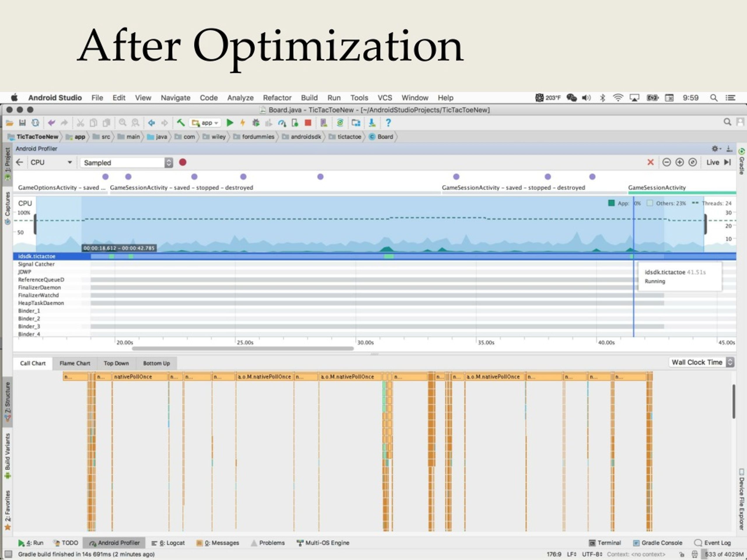Click the Open folder toolbar icon
The height and width of the screenshot is (560, 747).
(9, 123)
